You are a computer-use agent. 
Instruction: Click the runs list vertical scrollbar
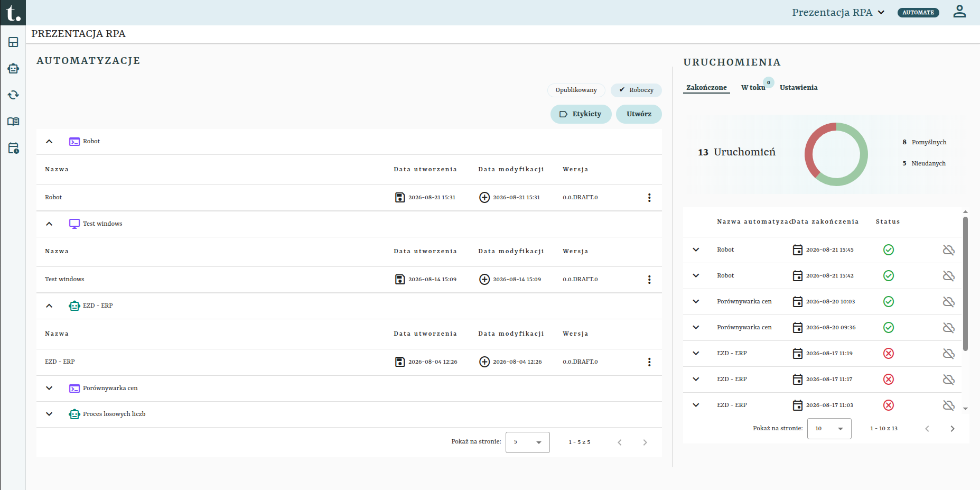coord(965,284)
